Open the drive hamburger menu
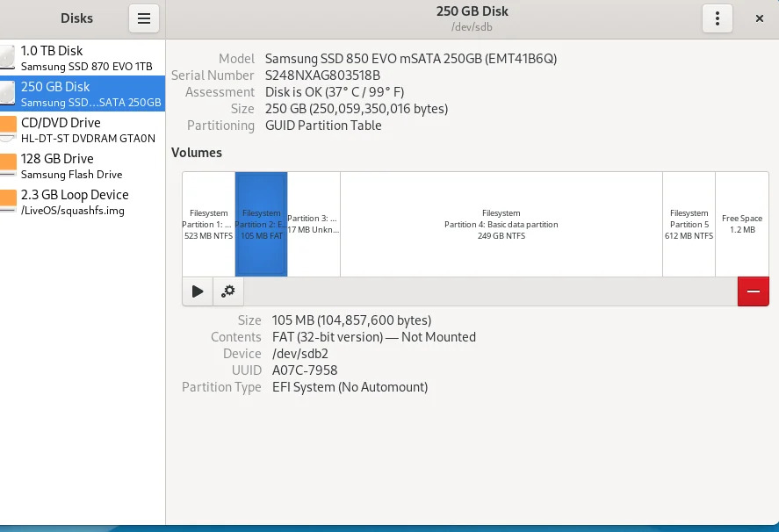This screenshot has width=779, height=532. pyautogui.click(x=144, y=18)
